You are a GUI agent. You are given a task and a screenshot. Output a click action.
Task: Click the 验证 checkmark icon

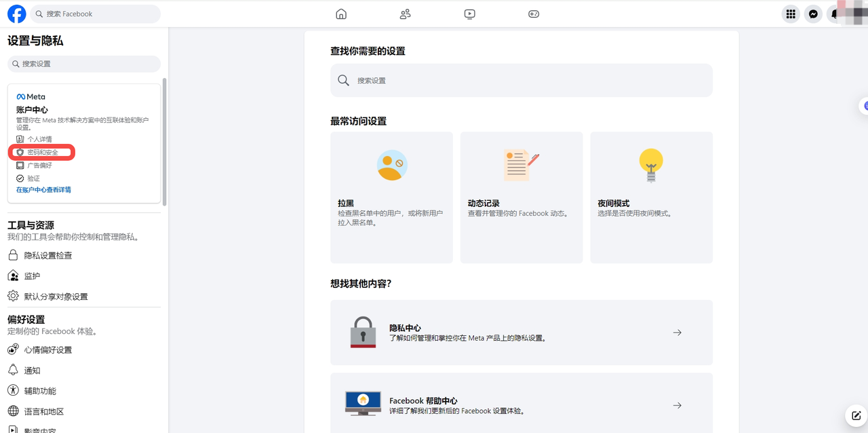pos(20,178)
